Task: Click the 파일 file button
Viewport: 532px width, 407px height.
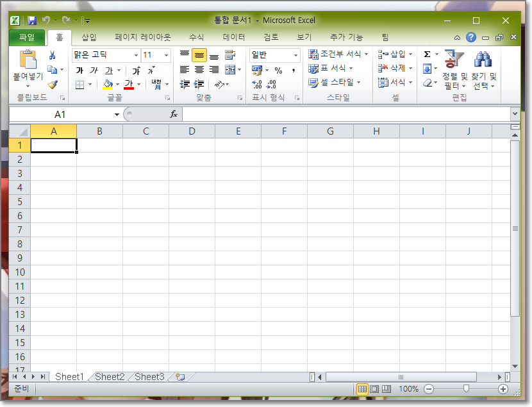Action: click(27, 38)
